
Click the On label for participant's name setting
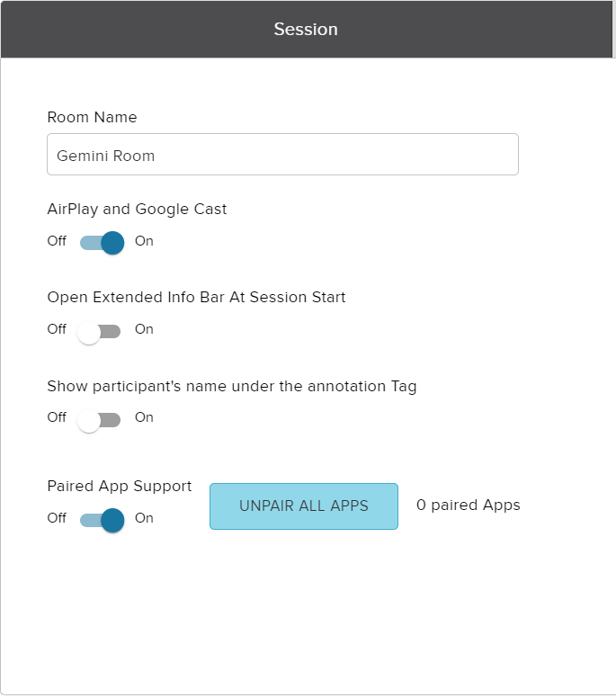coord(144,417)
